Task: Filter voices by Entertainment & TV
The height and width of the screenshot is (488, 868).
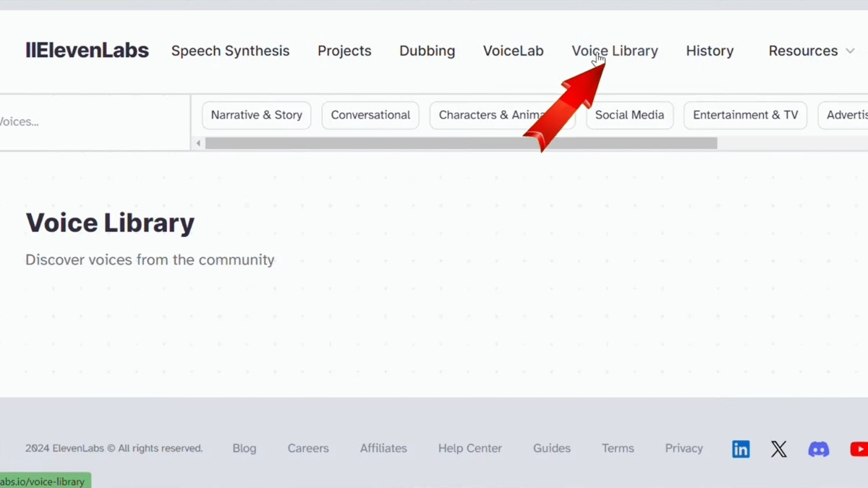Action: pyautogui.click(x=745, y=115)
